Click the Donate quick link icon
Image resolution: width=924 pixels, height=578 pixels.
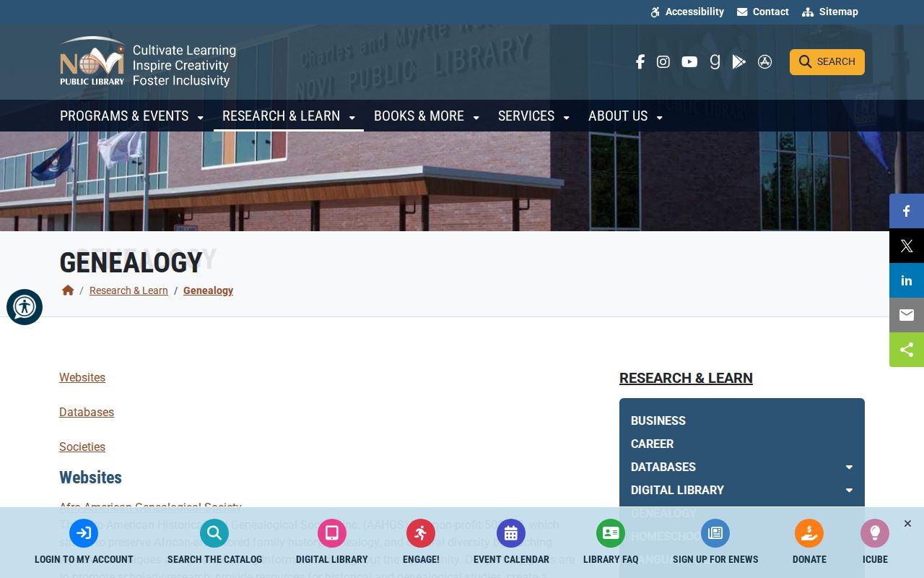[809, 533]
